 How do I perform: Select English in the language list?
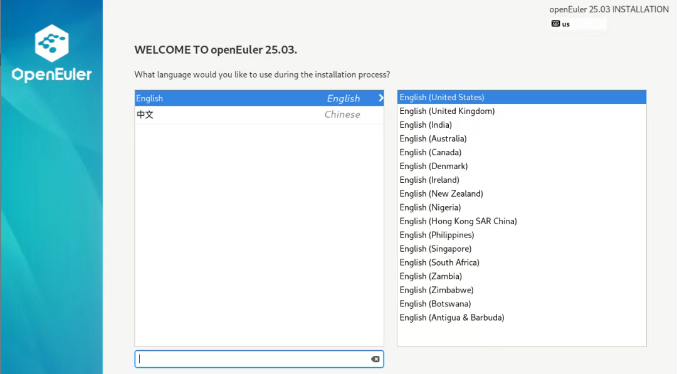click(x=259, y=98)
